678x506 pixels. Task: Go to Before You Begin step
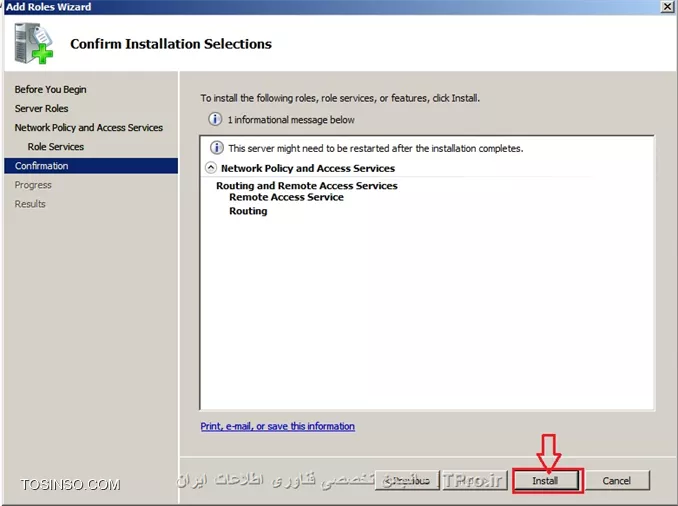point(50,89)
